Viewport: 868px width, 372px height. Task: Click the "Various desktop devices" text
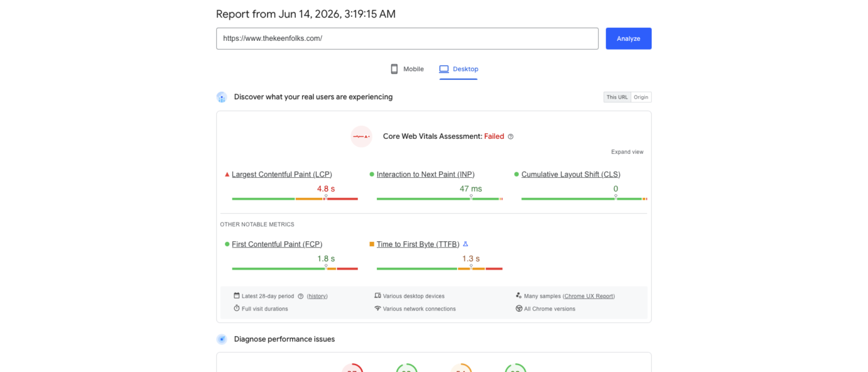coord(414,296)
